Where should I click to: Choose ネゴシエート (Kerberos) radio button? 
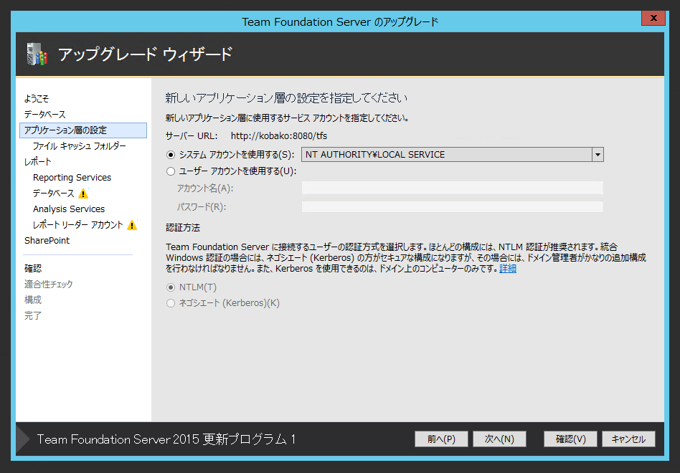click(171, 303)
